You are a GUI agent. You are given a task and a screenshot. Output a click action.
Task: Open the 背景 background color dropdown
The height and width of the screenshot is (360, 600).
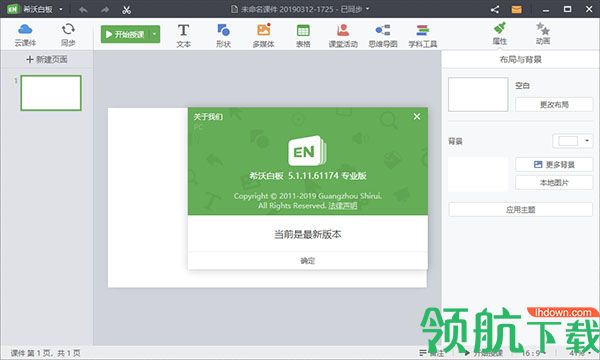(x=587, y=141)
